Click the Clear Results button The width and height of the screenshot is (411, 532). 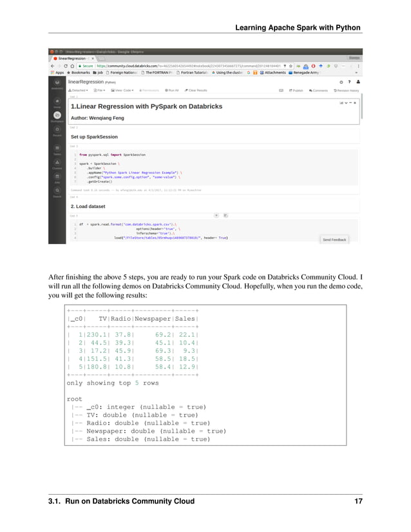pyautogui.click(x=196, y=91)
